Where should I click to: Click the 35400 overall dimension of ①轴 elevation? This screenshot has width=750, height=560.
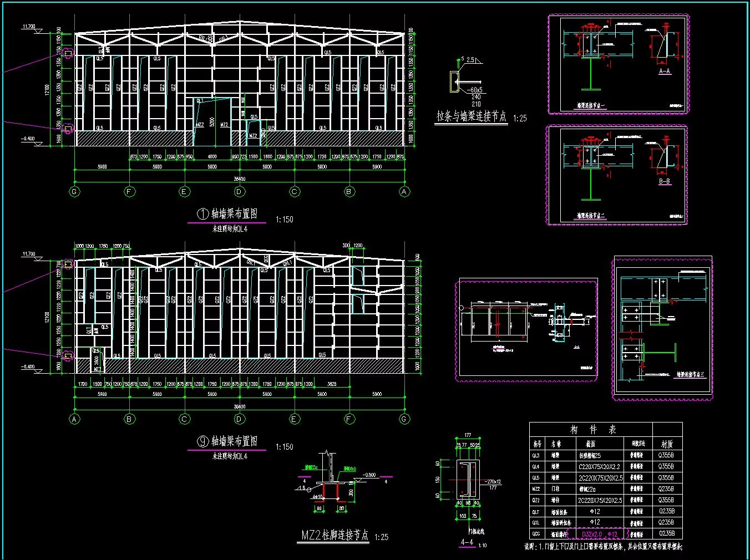click(240, 179)
